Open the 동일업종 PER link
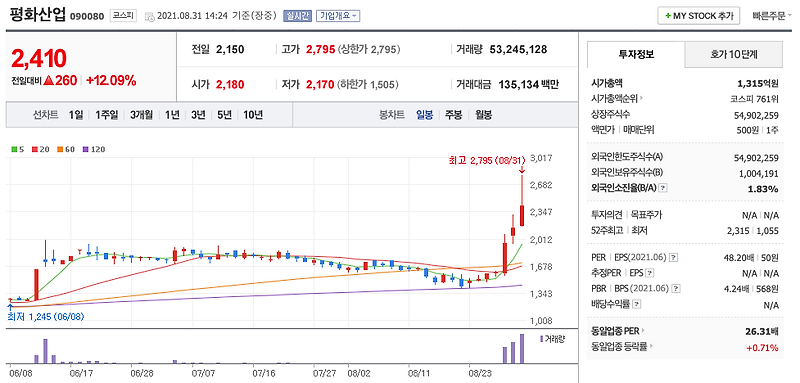Viewport: 800px width, 383px height. 618,331
